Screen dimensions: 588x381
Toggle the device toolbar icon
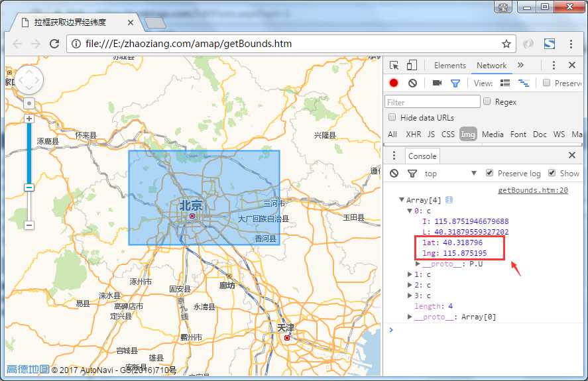412,65
